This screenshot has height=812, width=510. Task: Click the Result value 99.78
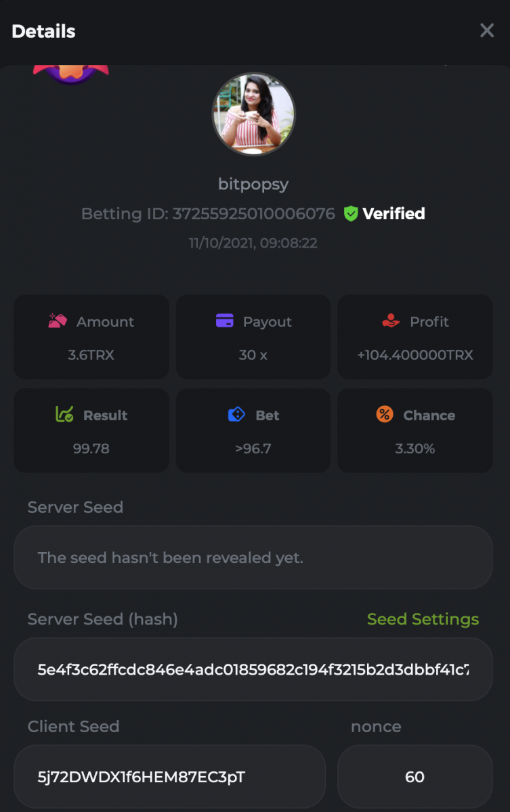point(91,448)
